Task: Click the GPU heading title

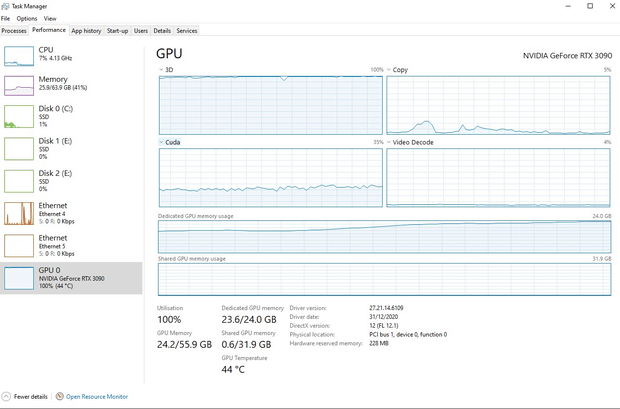Action: tap(169, 53)
